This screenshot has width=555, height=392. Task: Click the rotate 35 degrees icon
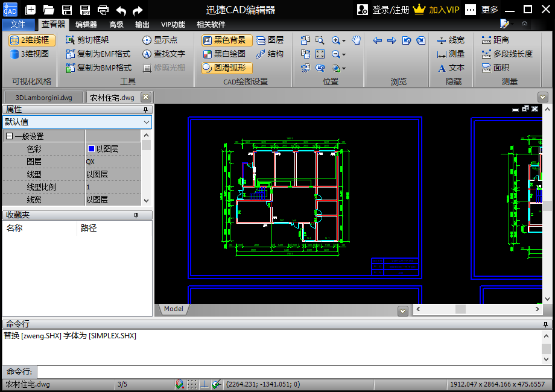pos(305,68)
